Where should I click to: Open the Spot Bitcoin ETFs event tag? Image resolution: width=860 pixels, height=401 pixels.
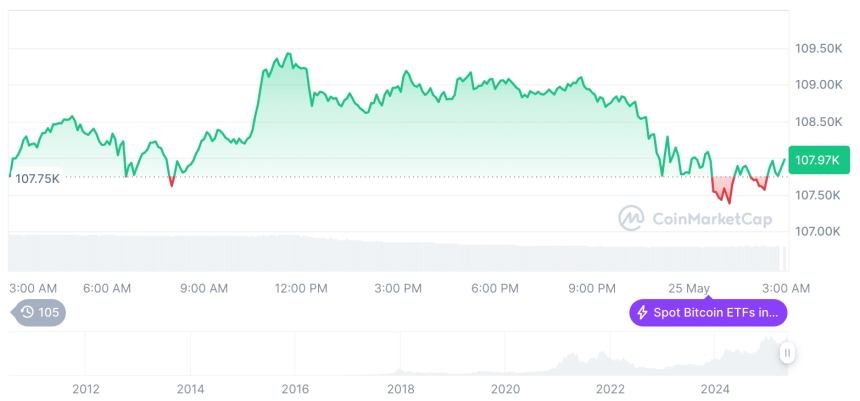[708, 313]
